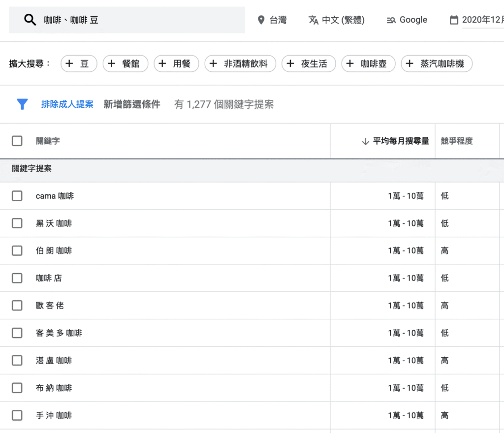The image size is (504, 433).
Task: Toggle the select-all checkbox in header
Action: [x=17, y=141]
